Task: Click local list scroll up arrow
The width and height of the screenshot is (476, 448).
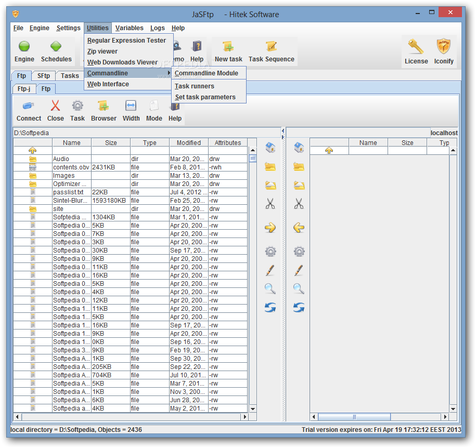Action: [x=253, y=150]
